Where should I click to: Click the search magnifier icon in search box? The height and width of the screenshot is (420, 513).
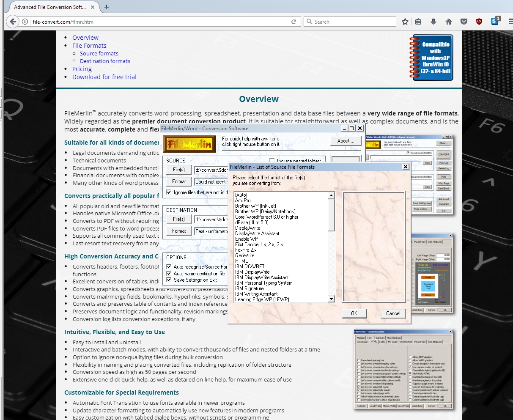pos(309,22)
